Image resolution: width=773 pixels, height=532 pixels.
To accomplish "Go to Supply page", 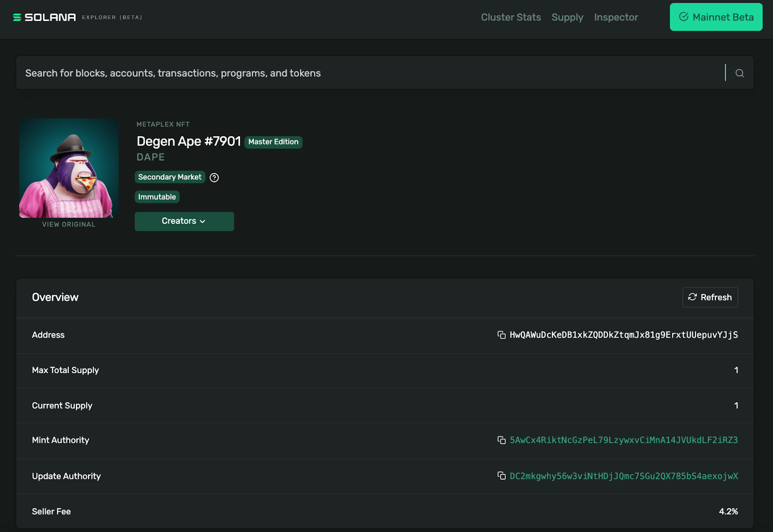I will (567, 17).
